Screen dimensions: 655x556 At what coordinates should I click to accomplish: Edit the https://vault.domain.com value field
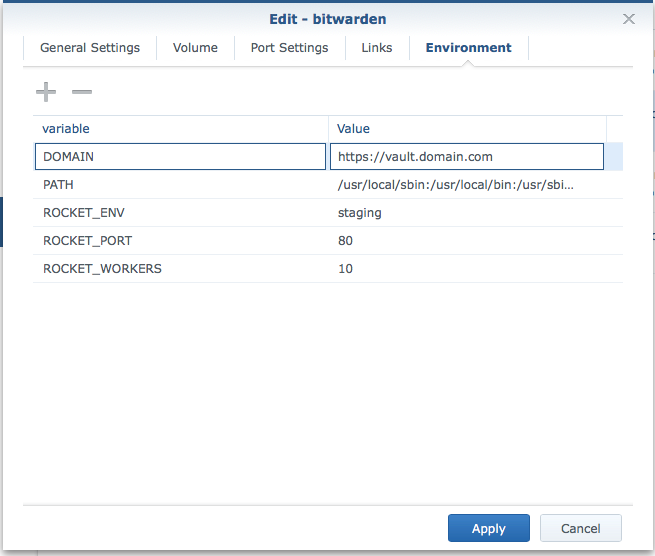click(467, 157)
